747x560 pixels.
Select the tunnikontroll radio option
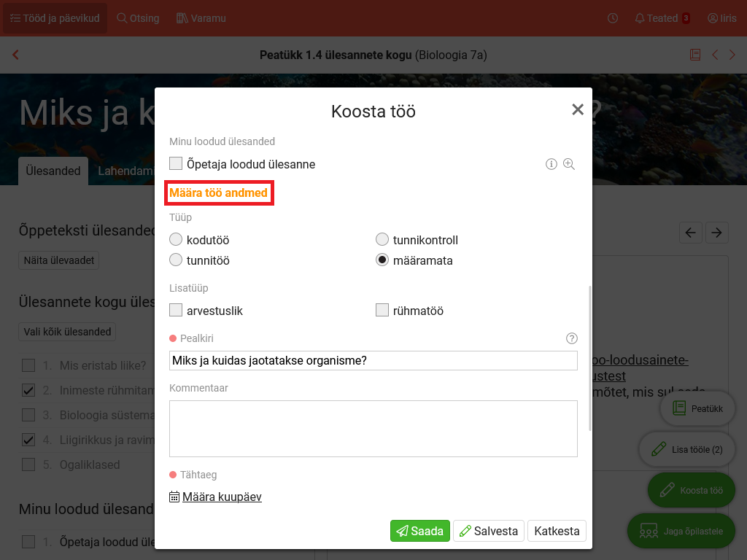tap(382, 240)
